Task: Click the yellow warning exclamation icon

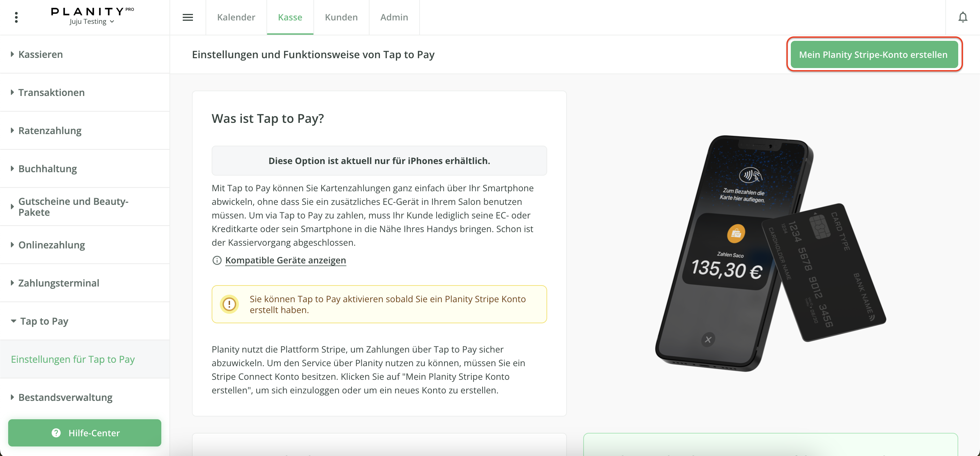Action: pos(229,304)
